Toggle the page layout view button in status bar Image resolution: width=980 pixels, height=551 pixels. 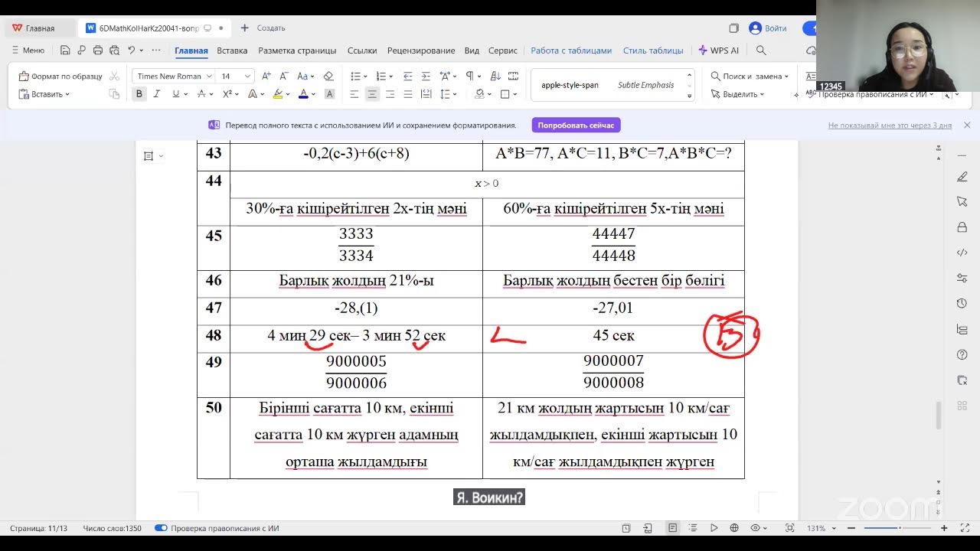coord(672,528)
